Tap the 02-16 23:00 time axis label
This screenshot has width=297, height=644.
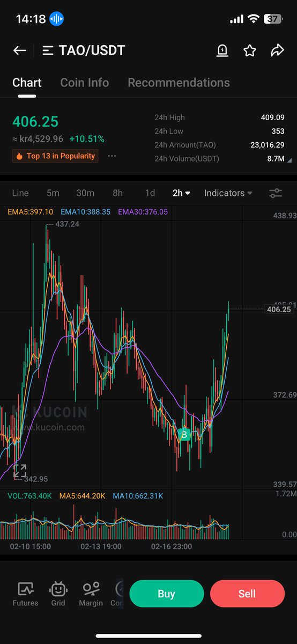172,546
